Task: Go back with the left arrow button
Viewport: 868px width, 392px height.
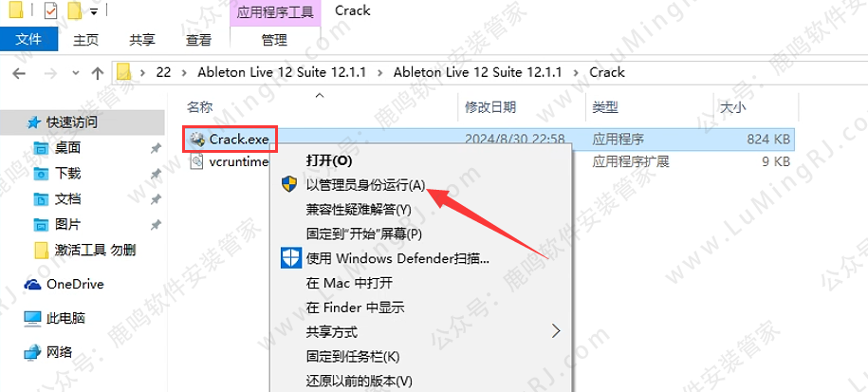Action: point(19,72)
